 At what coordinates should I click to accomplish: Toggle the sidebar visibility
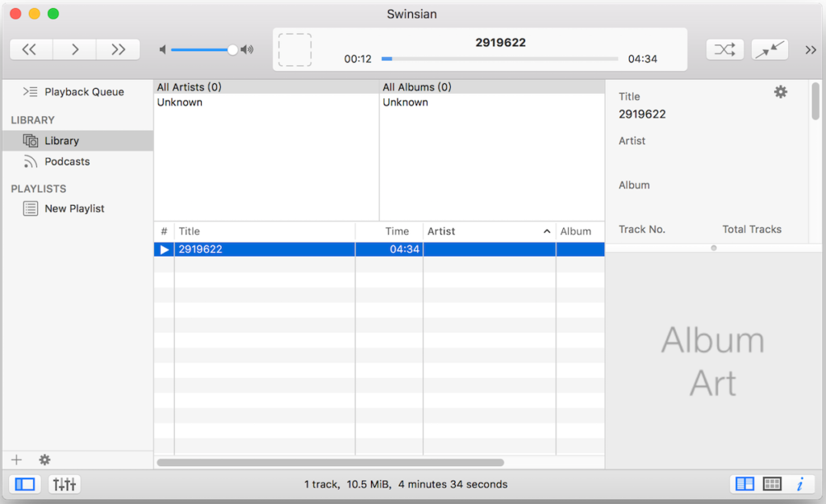click(25, 484)
